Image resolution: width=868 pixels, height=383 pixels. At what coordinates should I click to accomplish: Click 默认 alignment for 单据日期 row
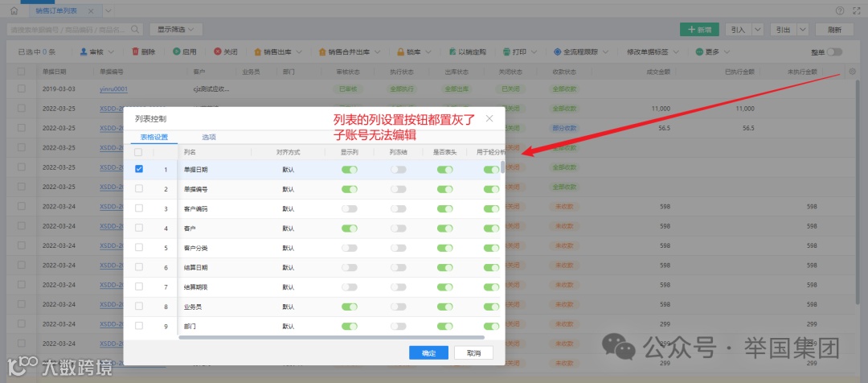288,170
